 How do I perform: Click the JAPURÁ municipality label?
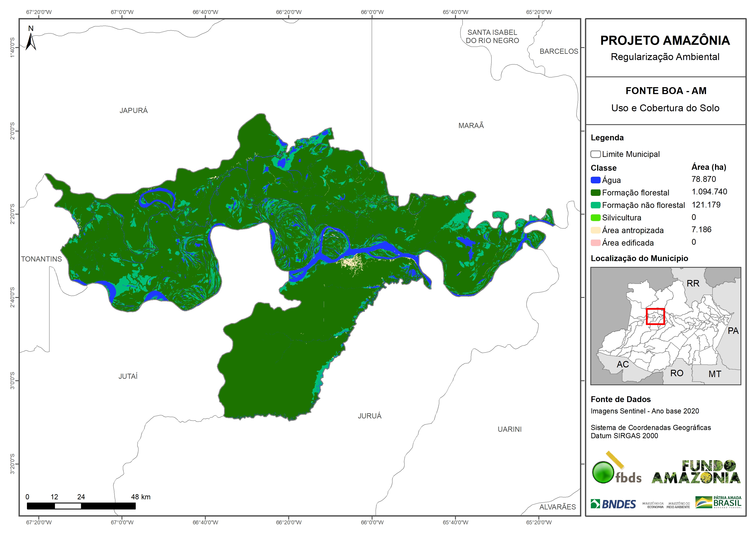[133, 111]
